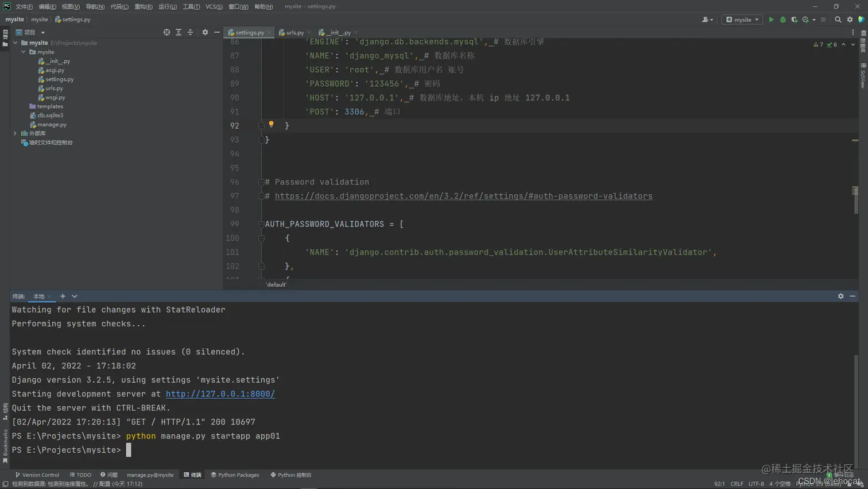Open the run-profiler dropdown arrow
Image resolution: width=868 pixels, height=489 pixels.
814,20
